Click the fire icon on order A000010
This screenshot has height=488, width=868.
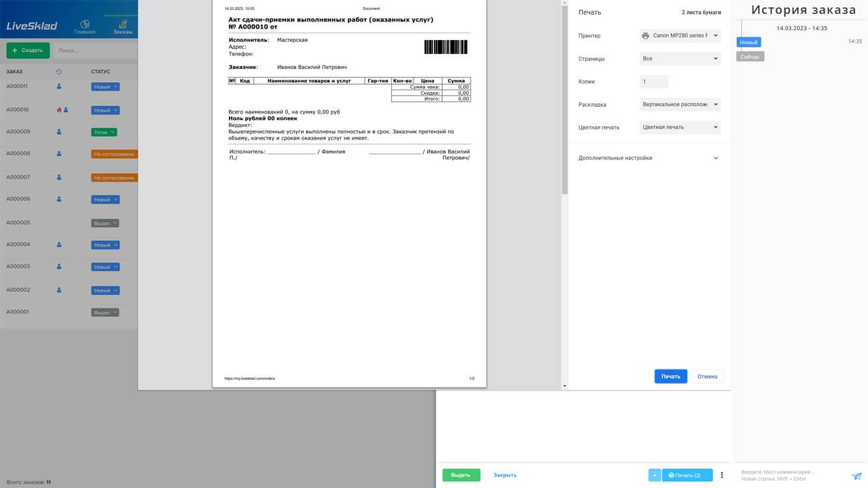59,110
